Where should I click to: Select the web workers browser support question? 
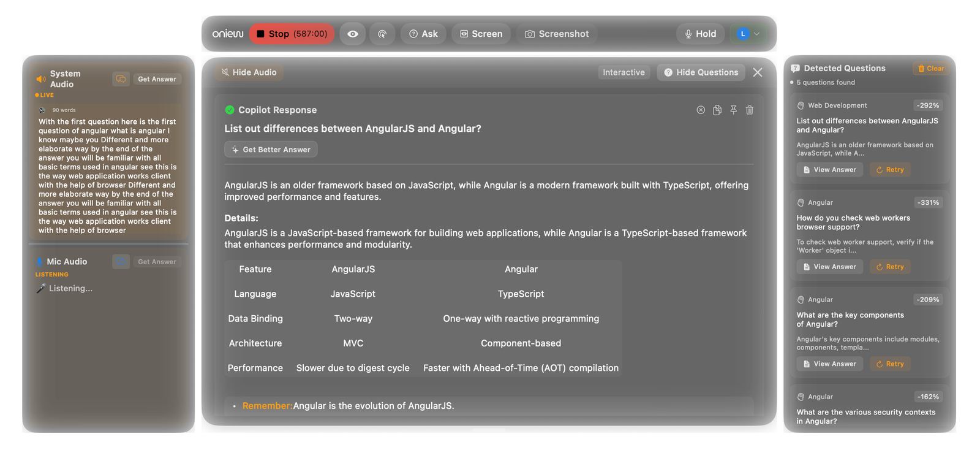[x=853, y=223]
